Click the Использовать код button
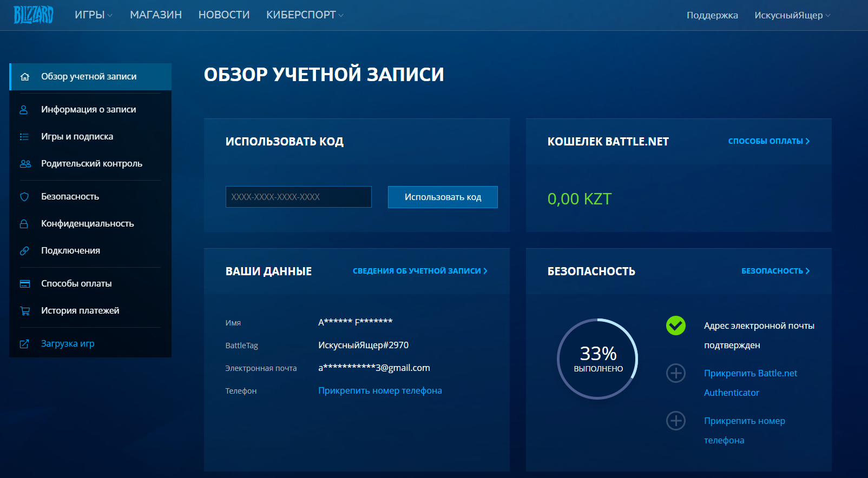The height and width of the screenshot is (478, 868). point(443,197)
